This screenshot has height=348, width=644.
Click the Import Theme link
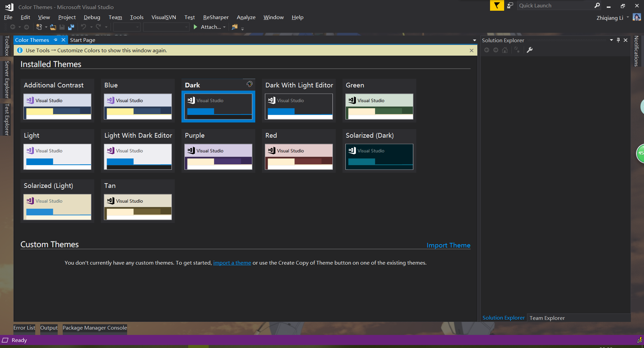(448, 245)
